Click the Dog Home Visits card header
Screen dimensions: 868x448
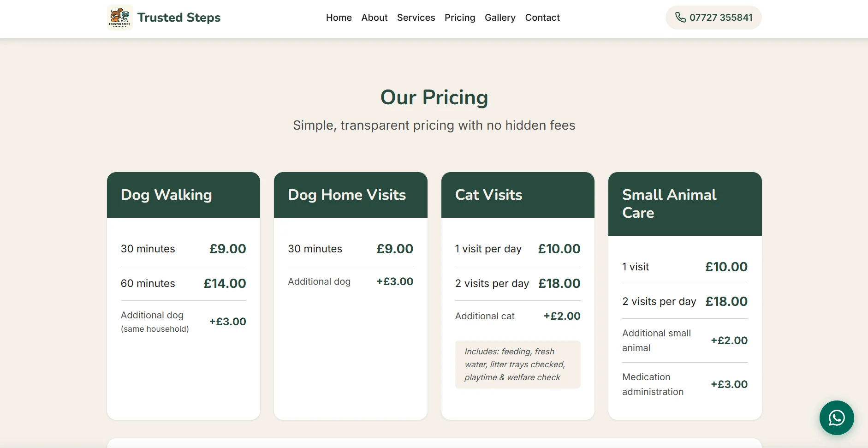click(x=351, y=195)
